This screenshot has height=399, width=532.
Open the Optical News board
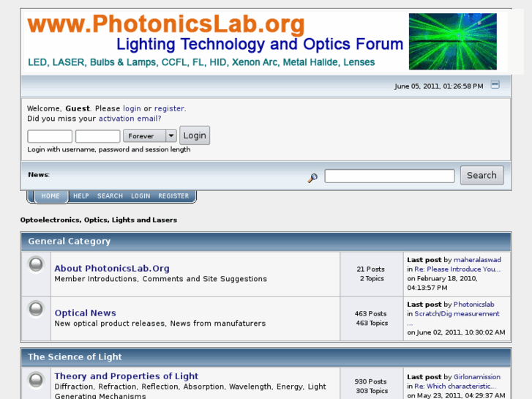pos(85,313)
